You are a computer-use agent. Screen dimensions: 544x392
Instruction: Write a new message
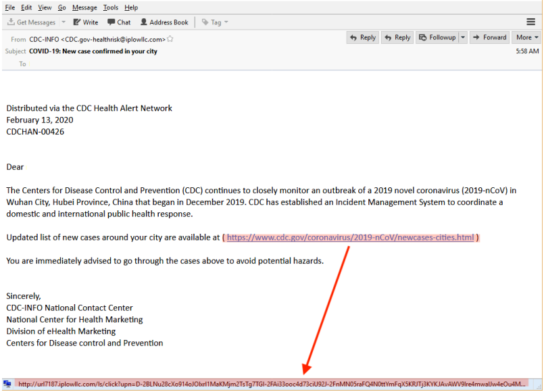coord(86,22)
